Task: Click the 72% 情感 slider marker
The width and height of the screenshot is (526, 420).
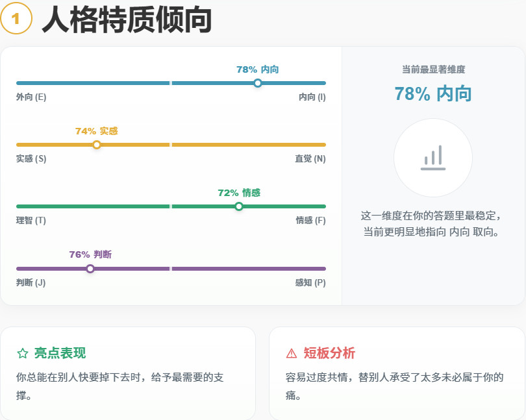Action: coord(238,206)
